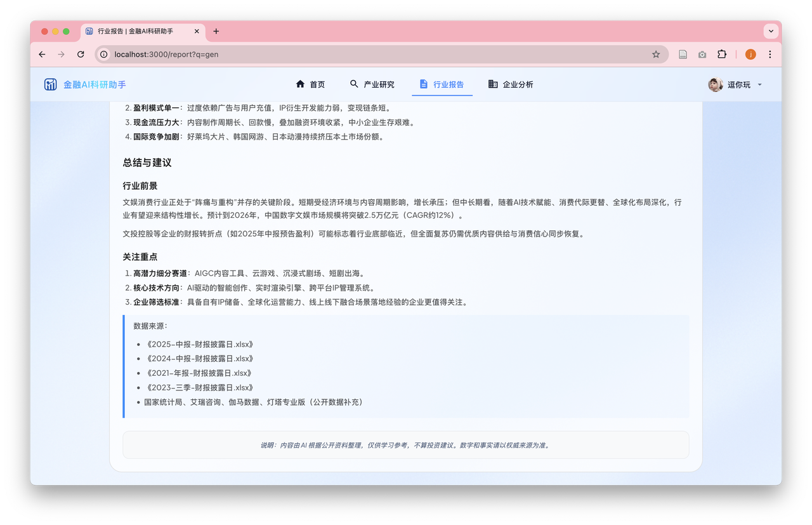Click the 总结与建议 heading
The height and width of the screenshot is (525, 812).
click(147, 163)
